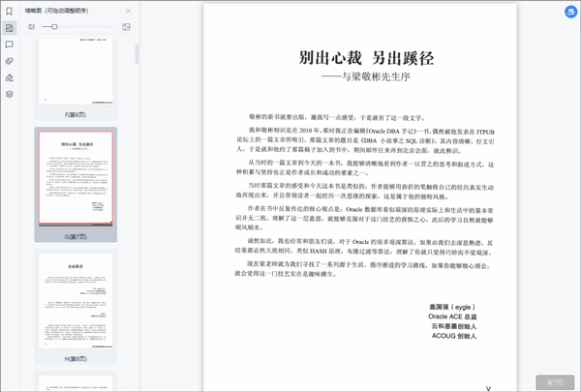Click the subtitle 与梁敬彬先生序
This screenshot has height=392, width=581.
(x=376, y=76)
